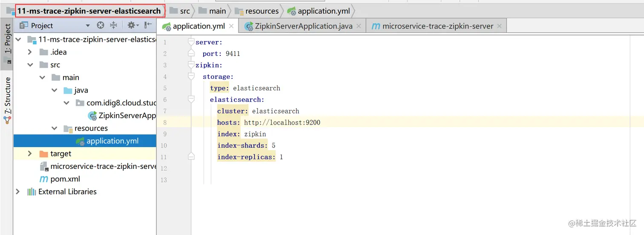
Task: Fold the storage: block on line 4
Action: (x=191, y=76)
